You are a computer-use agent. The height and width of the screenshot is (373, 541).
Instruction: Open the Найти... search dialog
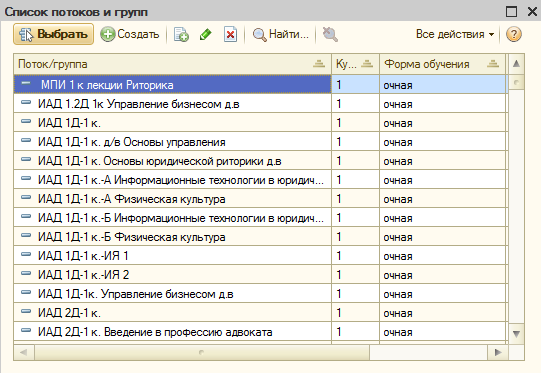(280, 34)
